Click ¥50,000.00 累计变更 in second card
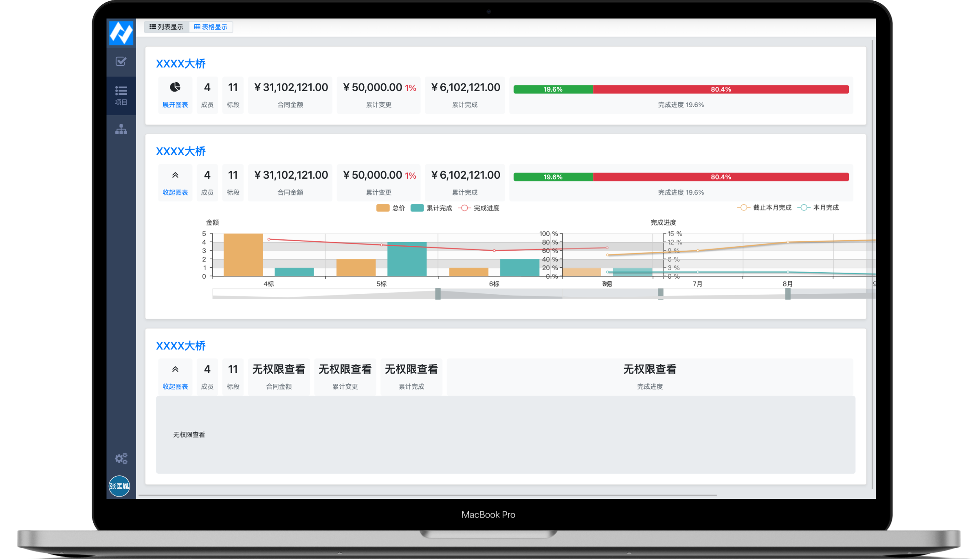 [379, 183]
